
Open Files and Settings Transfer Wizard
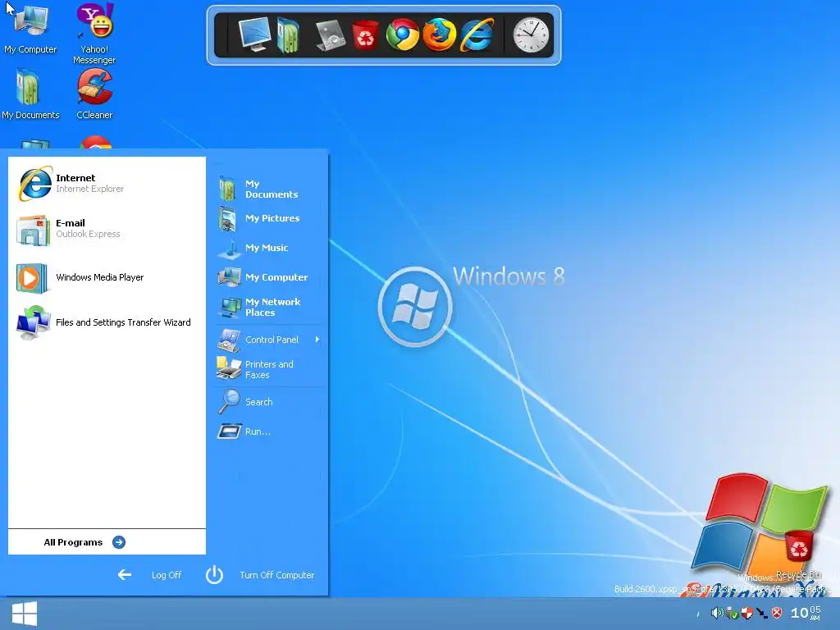pyautogui.click(x=107, y=322)
